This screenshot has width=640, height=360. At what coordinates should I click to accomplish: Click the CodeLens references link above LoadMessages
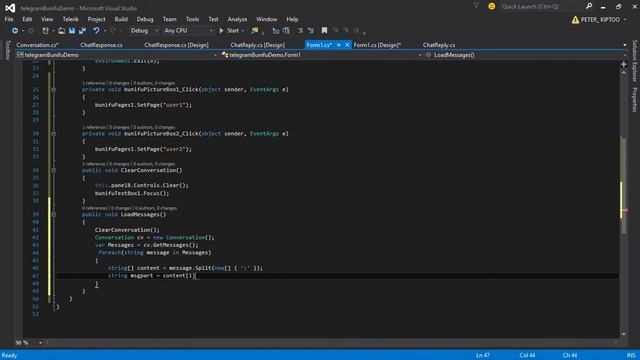(x=94, y=208)
